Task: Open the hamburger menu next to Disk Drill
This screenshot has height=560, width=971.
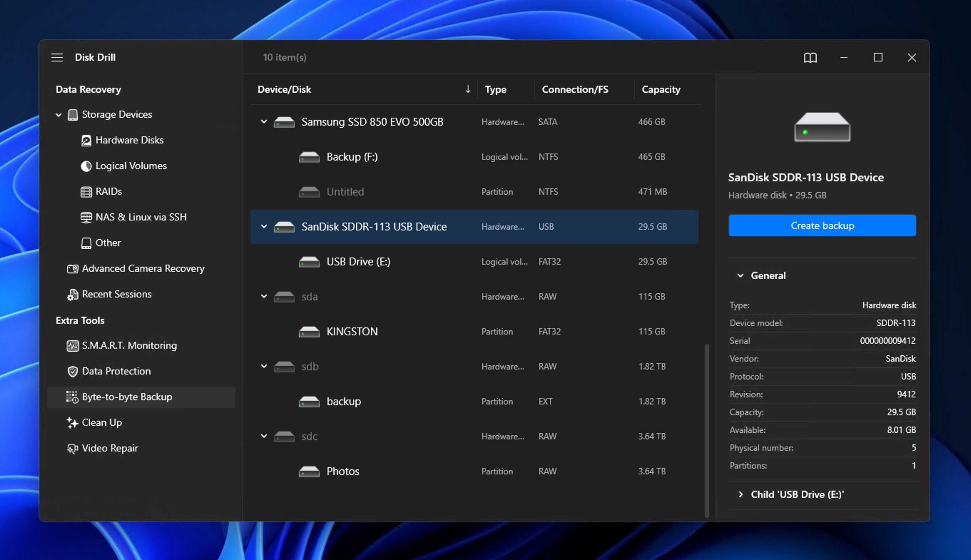Action: pos(57,57)
